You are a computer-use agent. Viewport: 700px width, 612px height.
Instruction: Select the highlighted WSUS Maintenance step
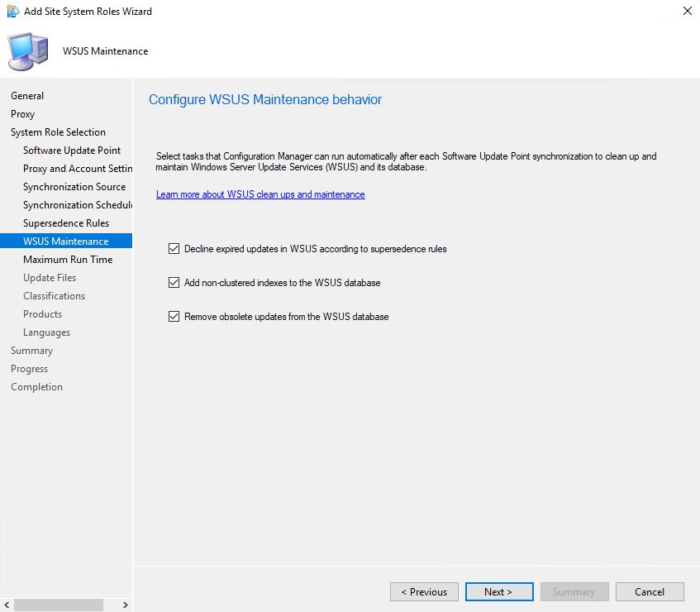tap(65, 241)
